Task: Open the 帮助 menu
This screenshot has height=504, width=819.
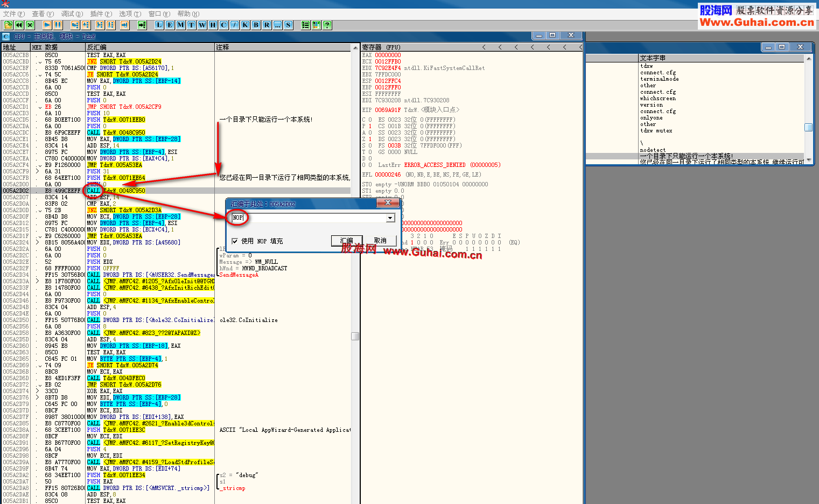Action: pos(188,14)
